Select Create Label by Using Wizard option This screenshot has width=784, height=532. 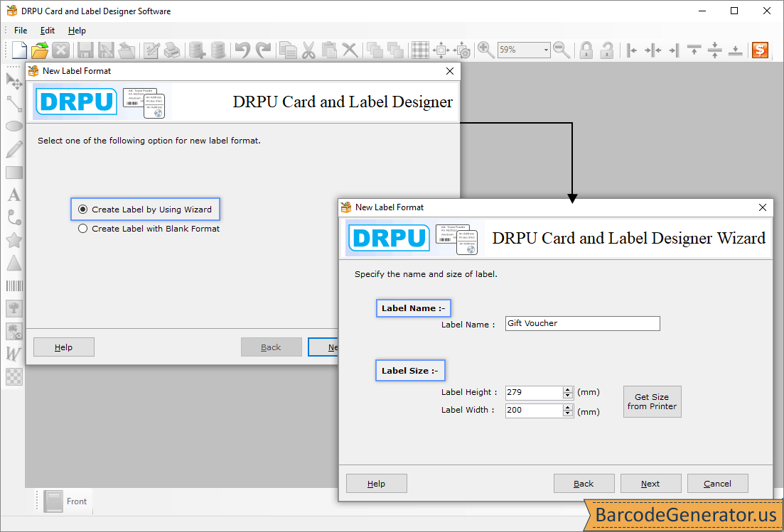145,210
